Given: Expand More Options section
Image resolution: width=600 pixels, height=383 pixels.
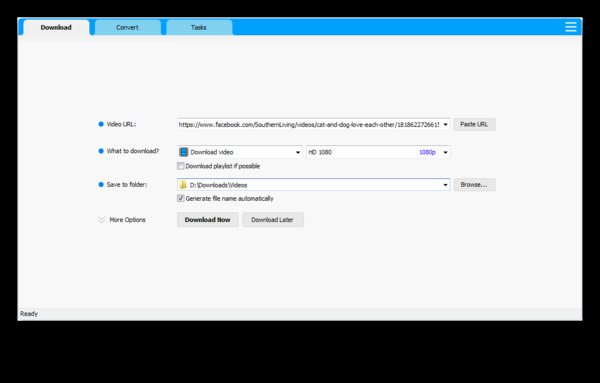Looking at the screenshot, I should [127, 220].
